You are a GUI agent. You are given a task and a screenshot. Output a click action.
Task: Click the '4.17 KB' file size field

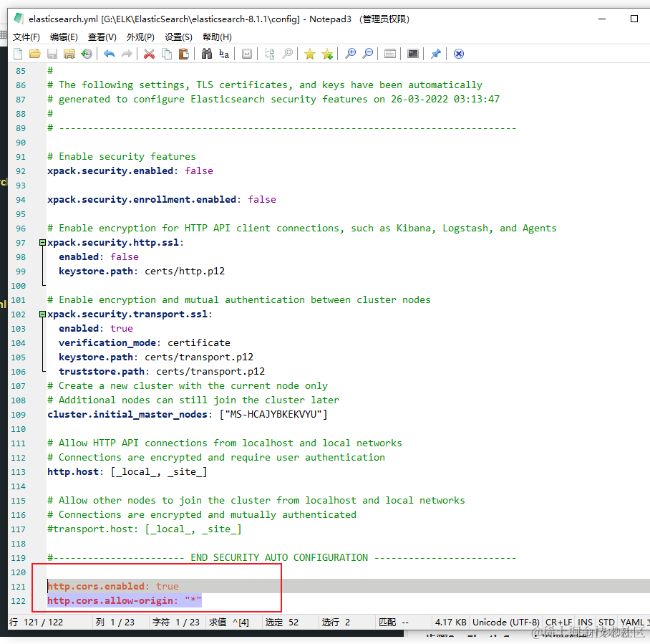click(450, 622)
